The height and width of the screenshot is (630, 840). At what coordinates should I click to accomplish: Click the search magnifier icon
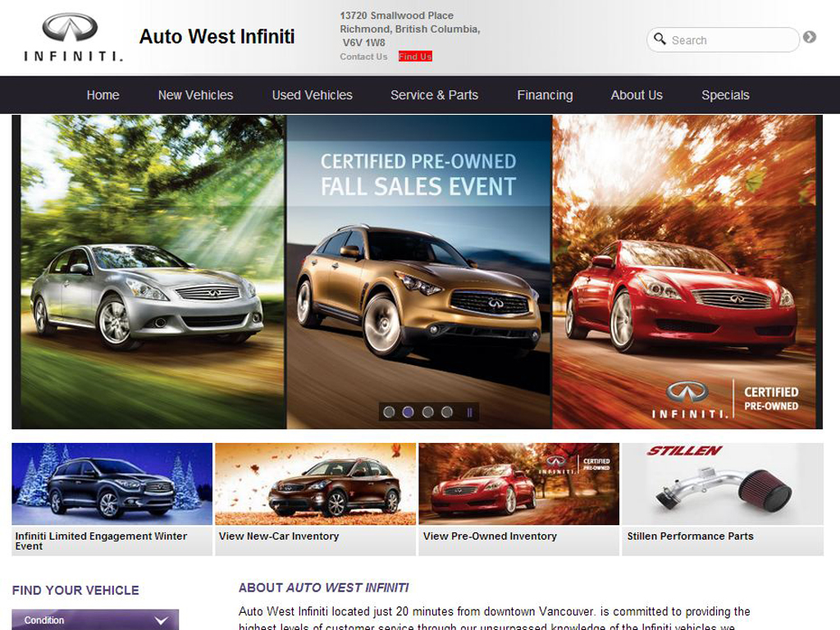pyautogui.click(x=660, y=39)
